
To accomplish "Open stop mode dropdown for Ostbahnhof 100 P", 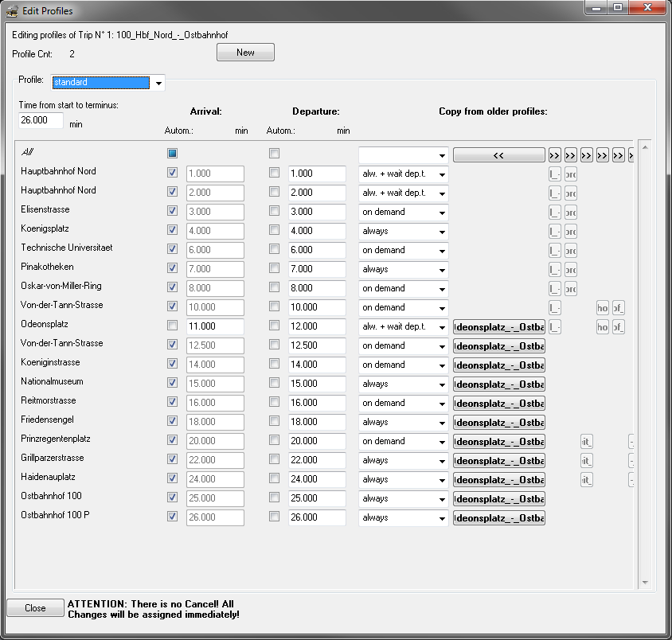I will [x=442, y=518].
